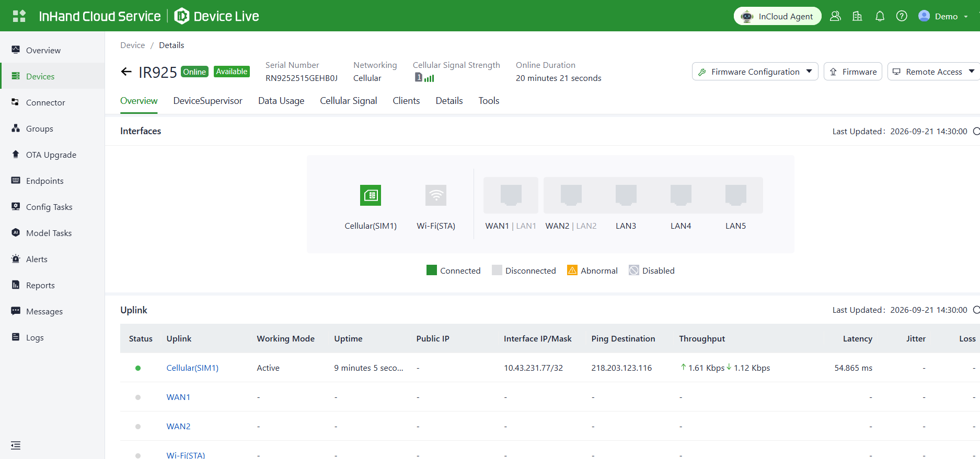The height and width of the screenshot is (459, 980).
Task: Select the WAN2 port icon
Action: click(x=571, y=195)
